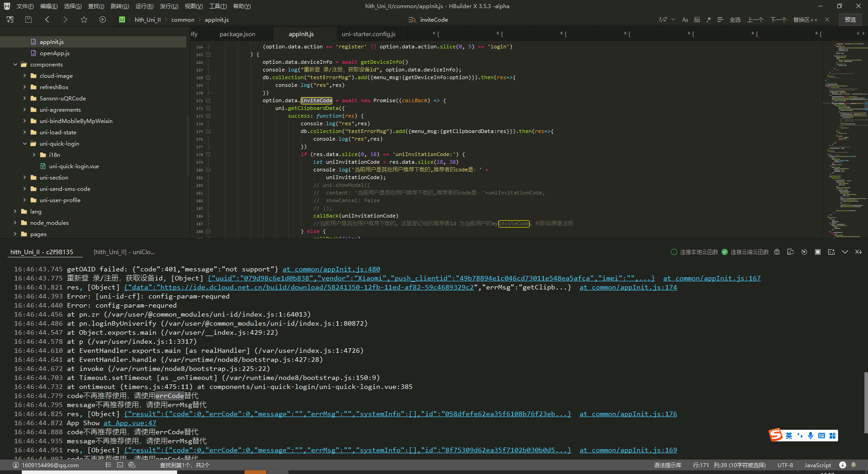Click the rerun icon in console toolbar

click(804, 252)
